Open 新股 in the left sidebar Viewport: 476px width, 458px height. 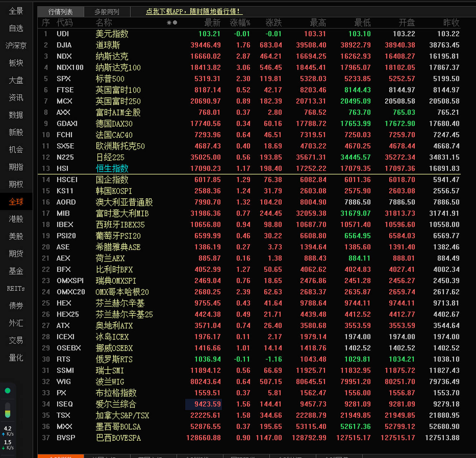(x=16, y=132)
